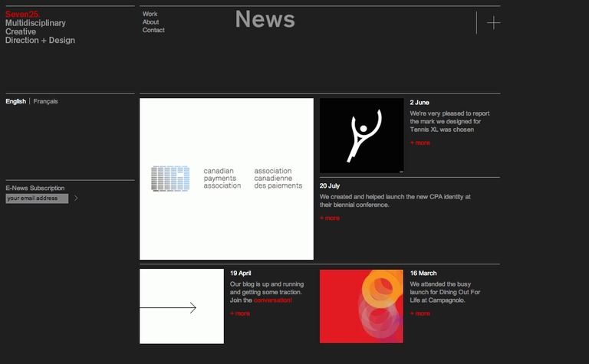Read more about the 2 June story

tap(420, 143)
